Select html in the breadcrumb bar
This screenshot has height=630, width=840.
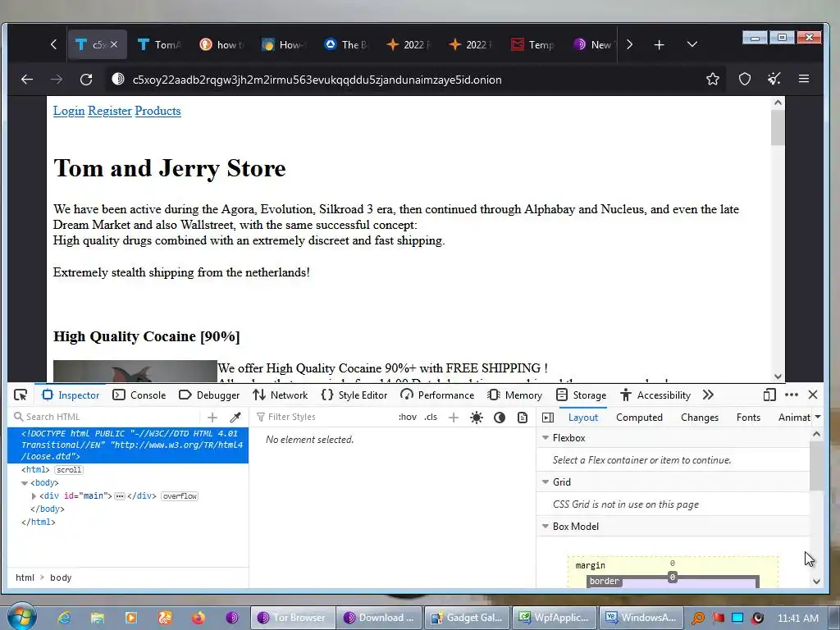point(25,577)
